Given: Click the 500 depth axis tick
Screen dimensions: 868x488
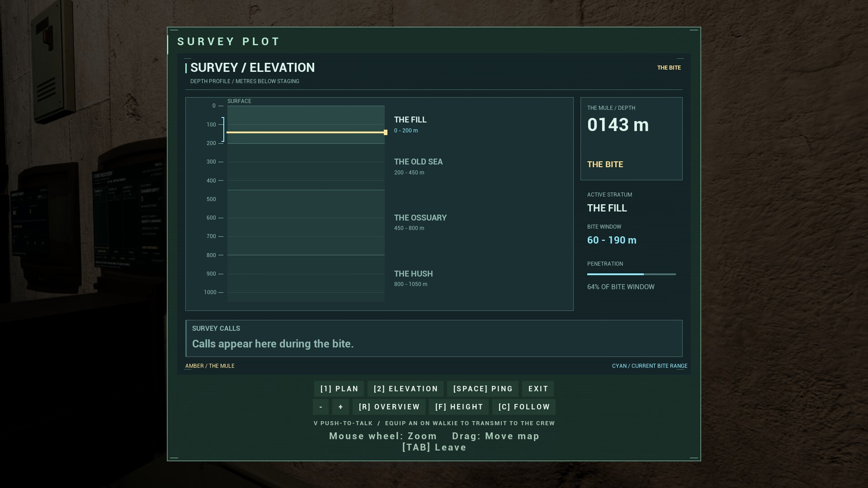Looking at the screenshot, I should tap(211, 199).
